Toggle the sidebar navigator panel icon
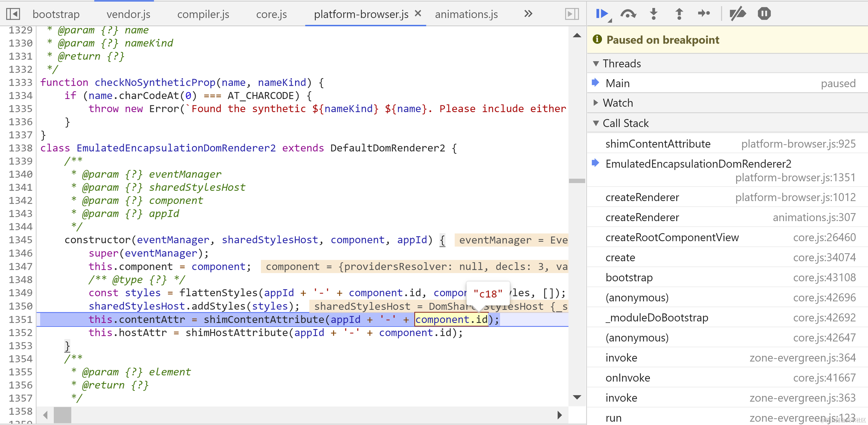Viewport: 868px width, 425px height. coord(13,14)
